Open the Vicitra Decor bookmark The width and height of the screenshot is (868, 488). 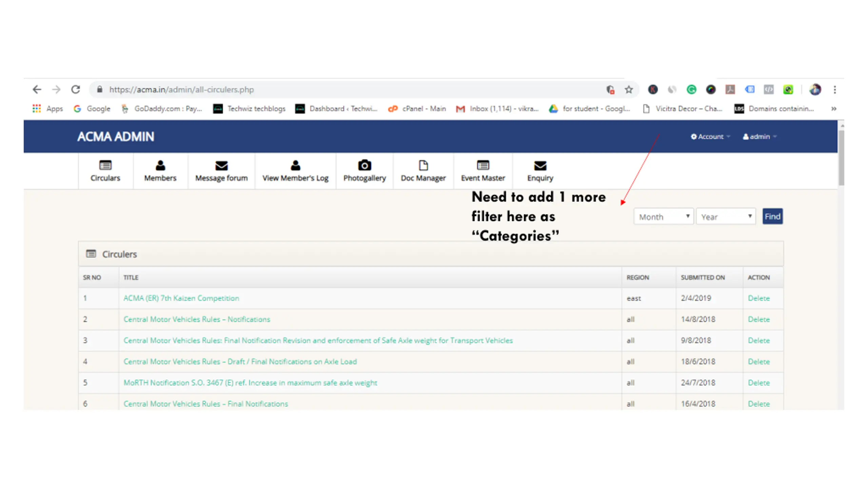click(x=683, y=108)
